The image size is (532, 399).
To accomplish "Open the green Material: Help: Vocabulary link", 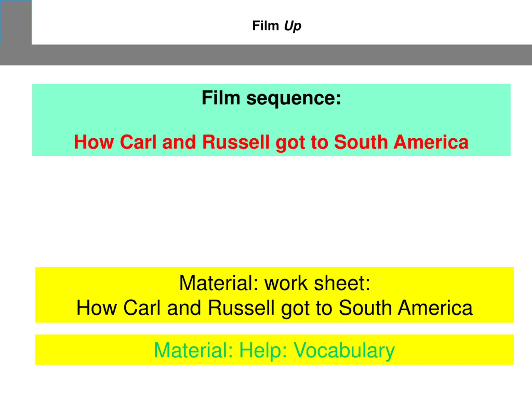I will 275,350.
